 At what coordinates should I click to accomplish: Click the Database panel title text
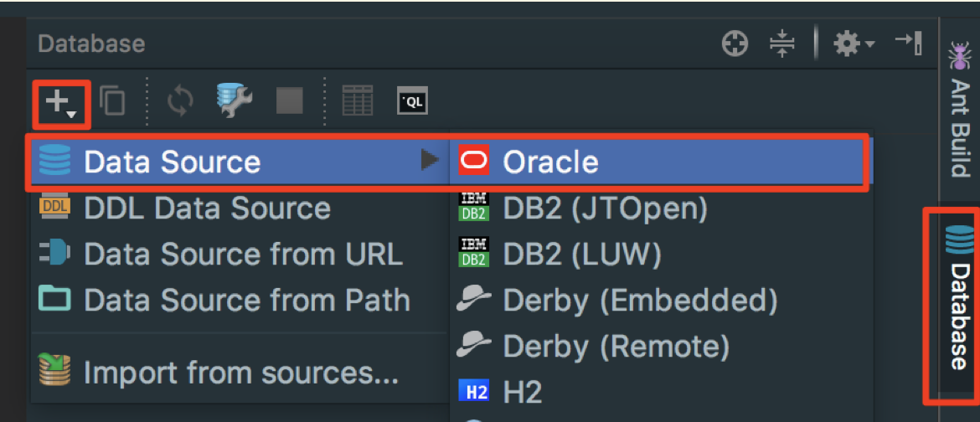click(91, 44)
